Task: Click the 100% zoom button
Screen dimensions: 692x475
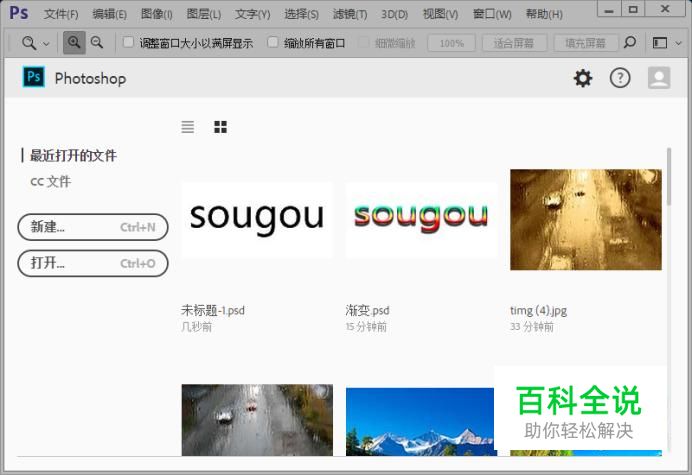Action: pyautogui.click(x=451, y=43)
